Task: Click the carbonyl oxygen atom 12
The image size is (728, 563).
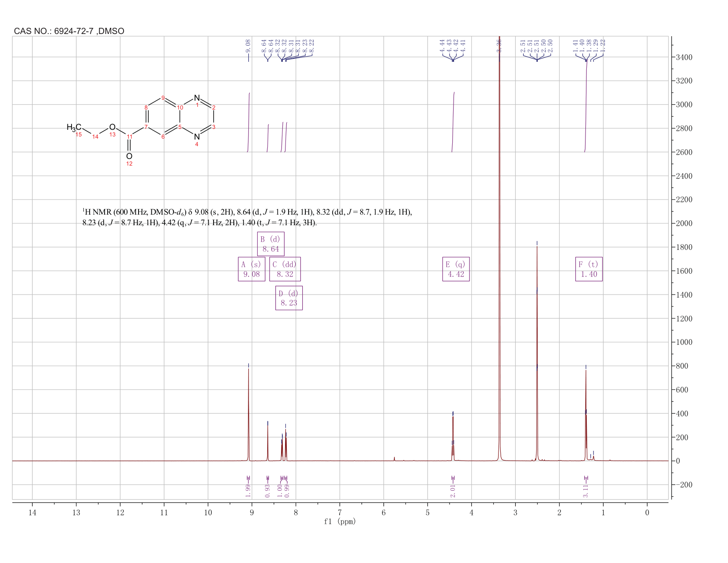Action: tap(129, 156)
